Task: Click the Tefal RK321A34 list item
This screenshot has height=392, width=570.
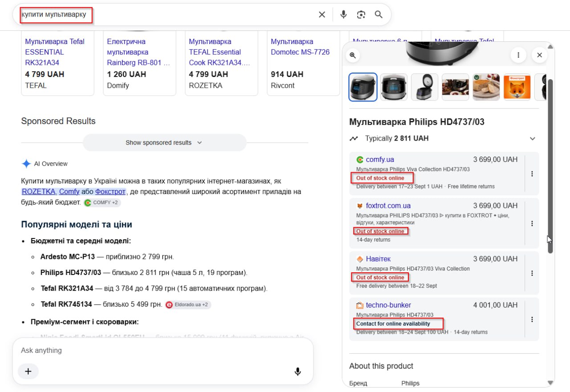Action: tap(154, 289)
